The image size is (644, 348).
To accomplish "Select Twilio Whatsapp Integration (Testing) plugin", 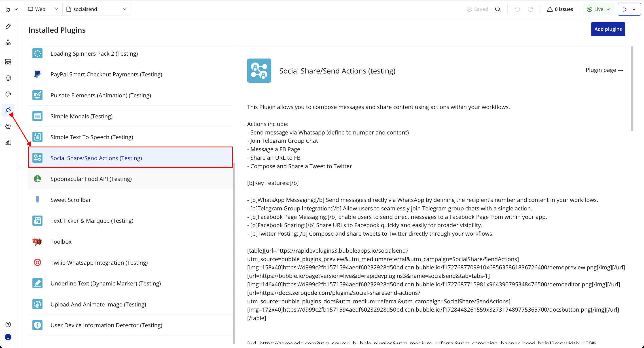I will [99, 262].
